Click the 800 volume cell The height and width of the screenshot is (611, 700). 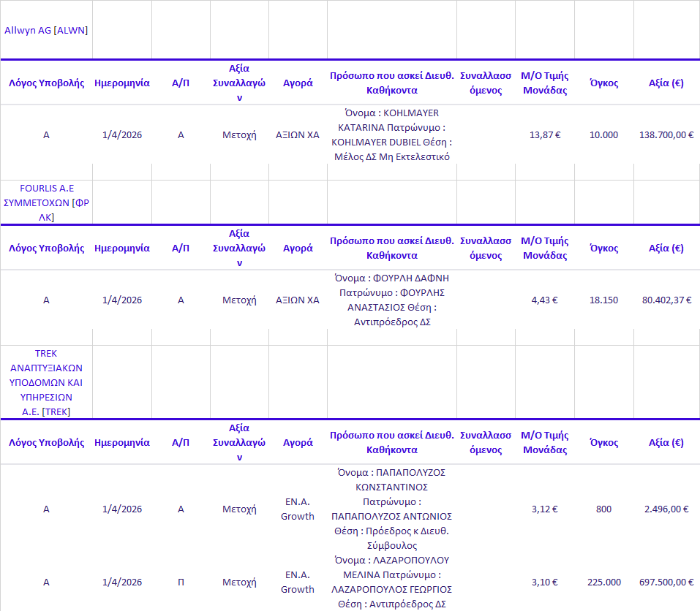pyautogui.click(x=603, y=509)
